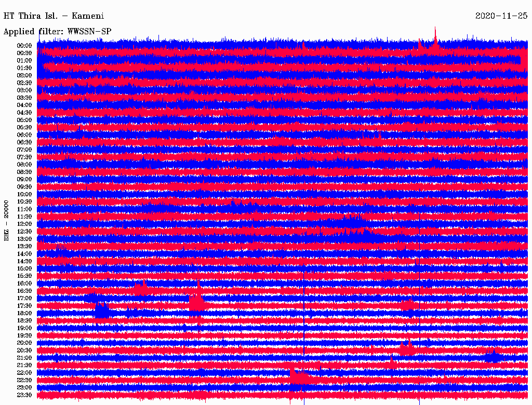The width and height of the screenshot is (532, 405).
Task: Click the 12:00 time label
Action: pyautogui.click(x=24, y=224)
